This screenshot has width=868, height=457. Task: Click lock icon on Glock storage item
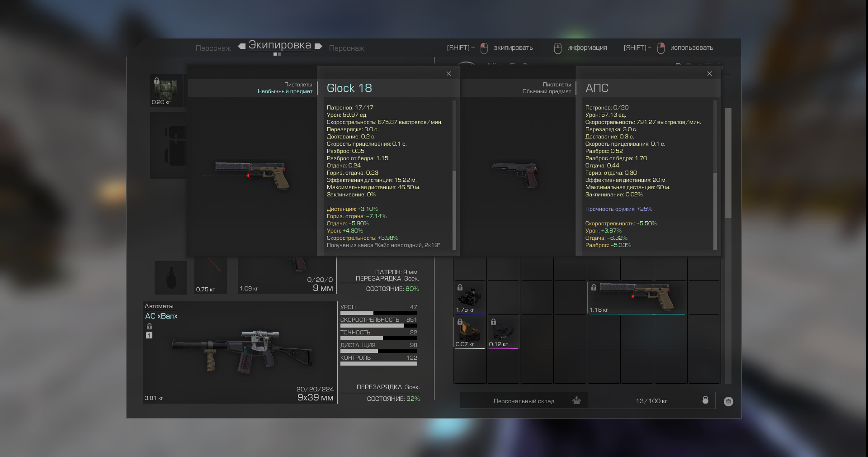(594, 287)
